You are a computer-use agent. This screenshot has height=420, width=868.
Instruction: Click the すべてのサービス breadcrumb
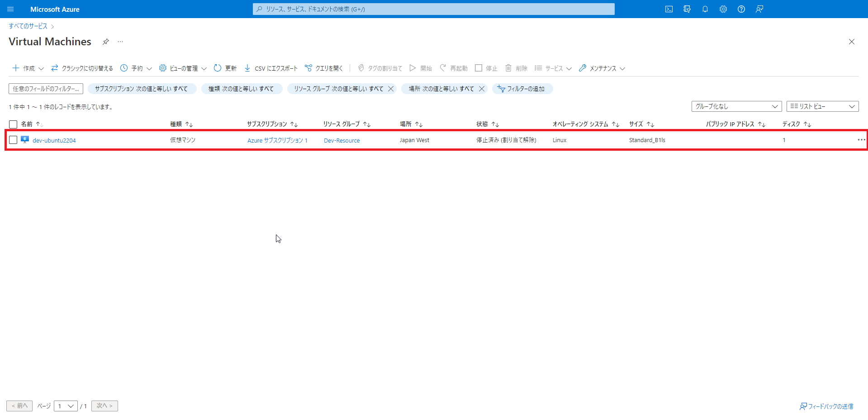pyautogui.click(x=28, y=26)
